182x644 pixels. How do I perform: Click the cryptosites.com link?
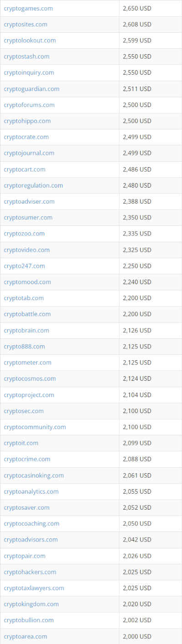click(x=26, y=24)
